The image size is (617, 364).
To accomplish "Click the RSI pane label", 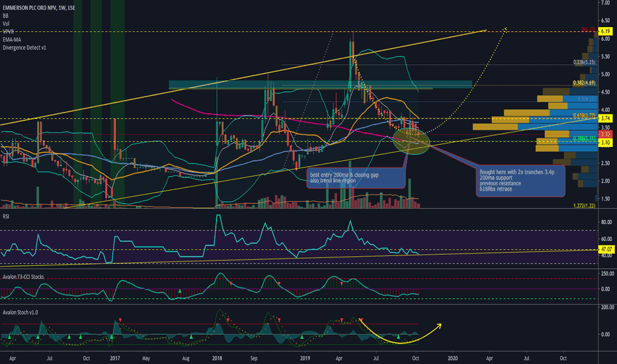I will click(6, 216).
